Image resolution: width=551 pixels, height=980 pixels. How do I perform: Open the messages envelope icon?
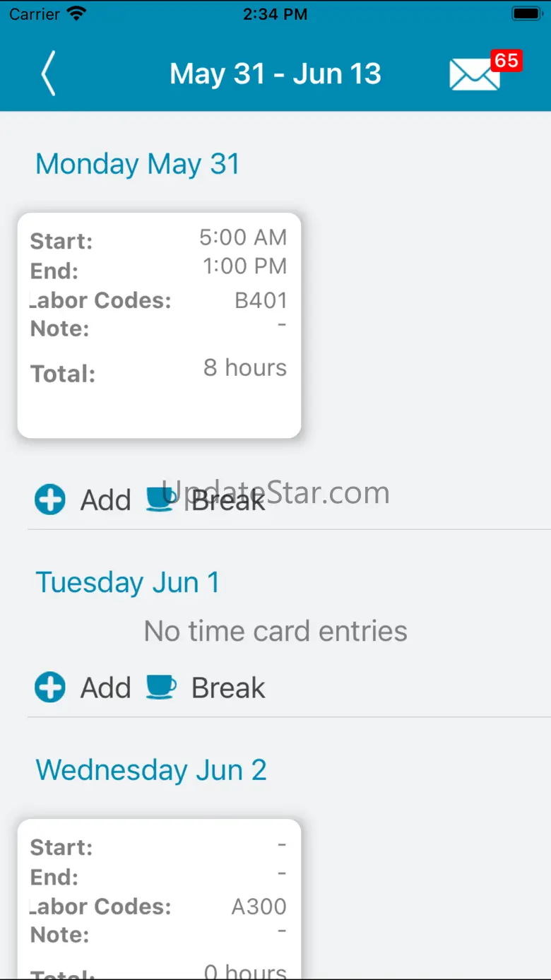[473, 75]
